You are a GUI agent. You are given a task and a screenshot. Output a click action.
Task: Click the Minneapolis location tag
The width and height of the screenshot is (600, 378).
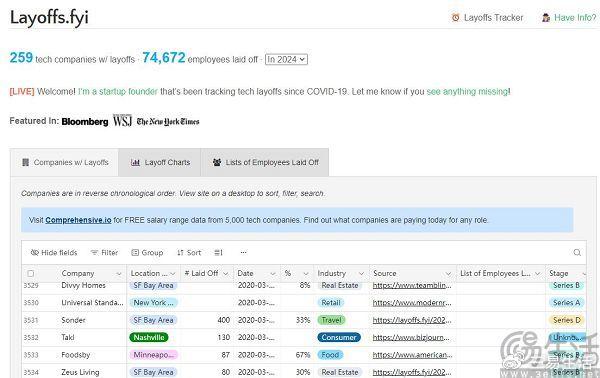153,355
